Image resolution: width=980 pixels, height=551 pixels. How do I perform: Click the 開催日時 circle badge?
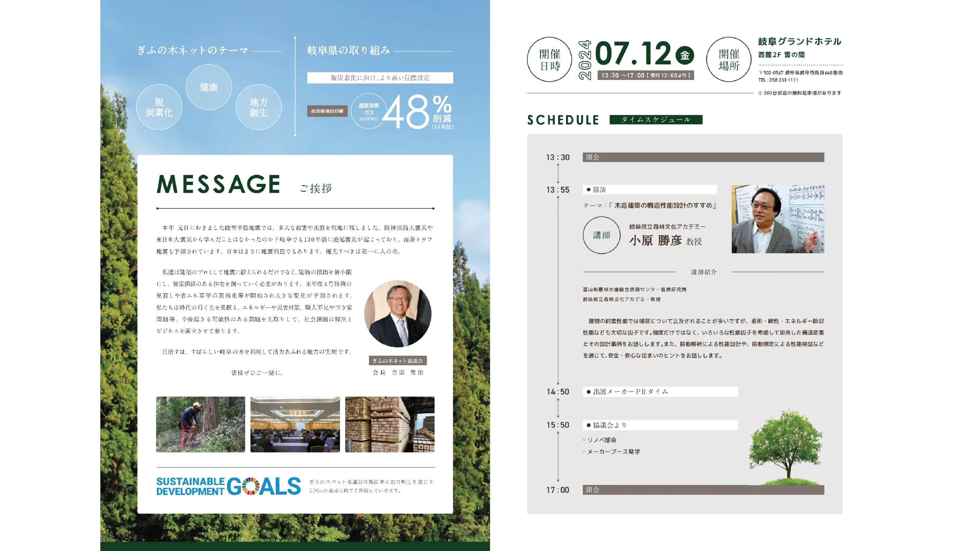pyautogui.click(x=549, y=59)
